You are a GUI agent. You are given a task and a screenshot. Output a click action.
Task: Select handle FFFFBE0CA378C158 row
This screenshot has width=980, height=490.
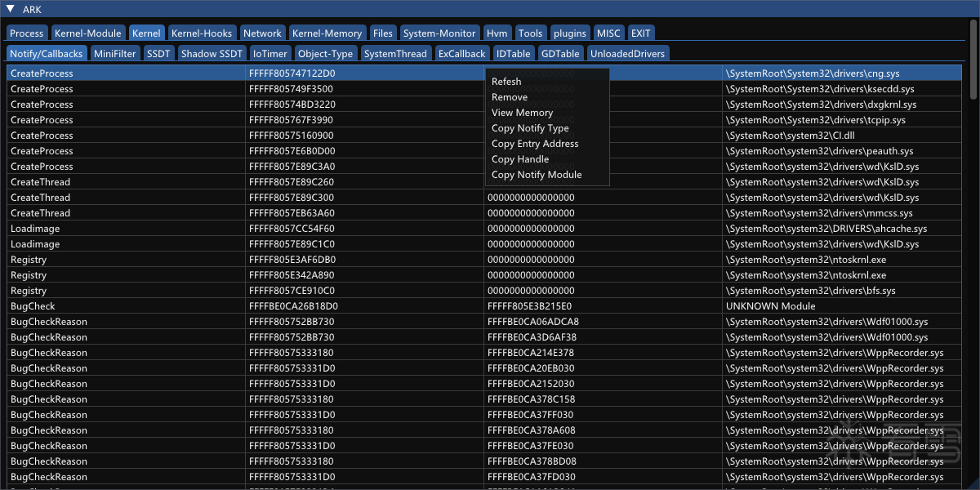click(484, 399)
